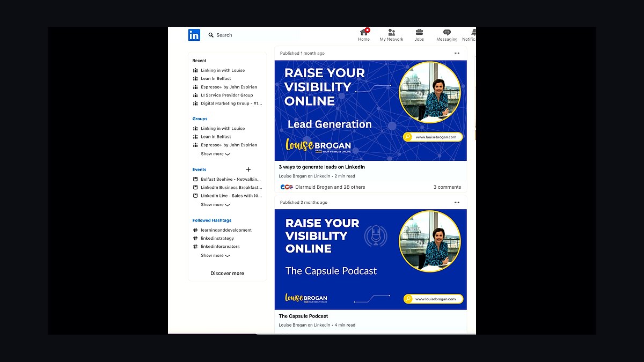This screenshot has width=644, height=362.
Task: Click Louise Brogan on LinkedIn 4 min read
Action: pyautogui.click(x=317, y=325)
